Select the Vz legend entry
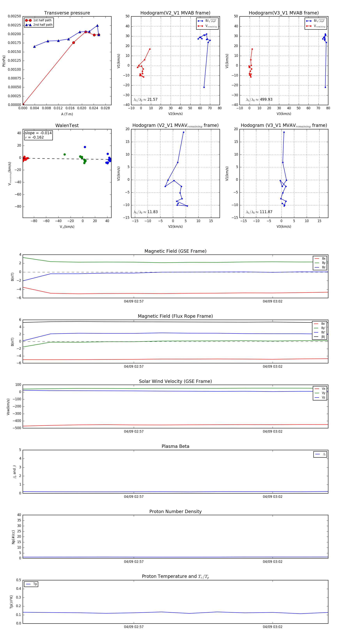Viewport: 351px width, 644px height. click(x=320, y=398)
